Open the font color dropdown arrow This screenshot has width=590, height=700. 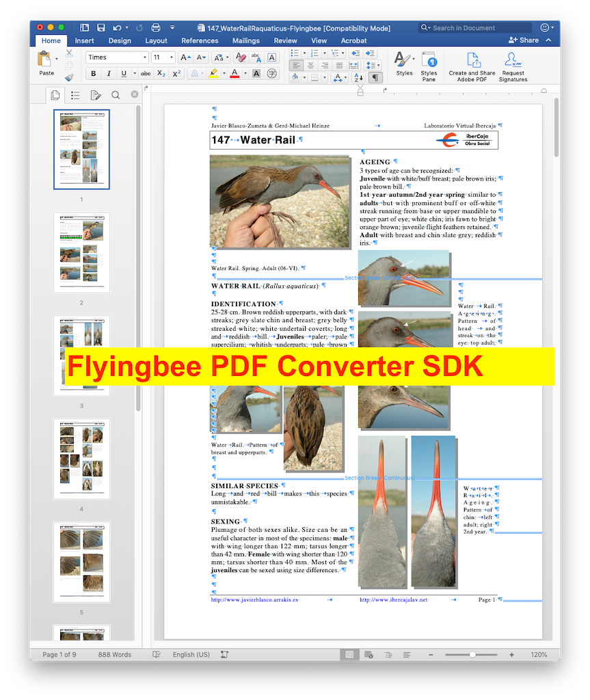point(245,74)
